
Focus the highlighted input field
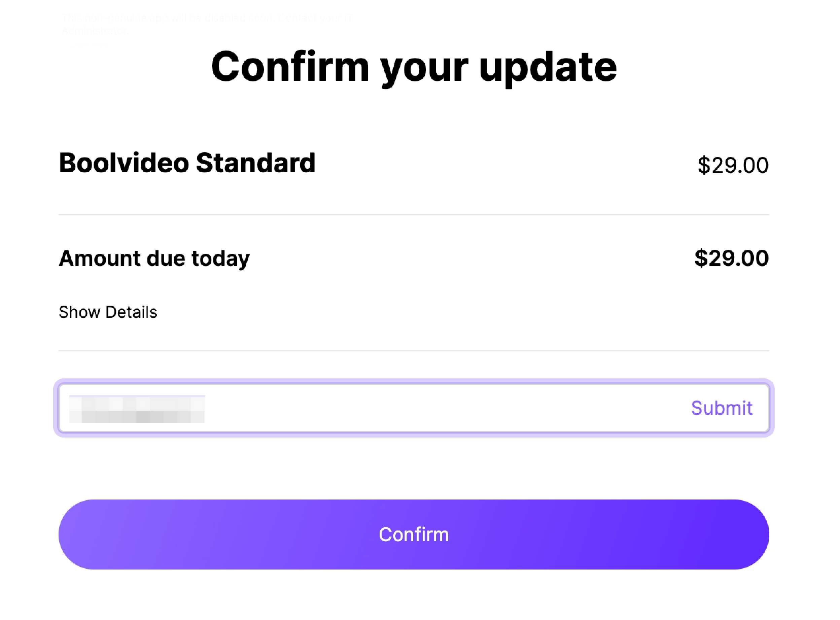coord(413,408)
